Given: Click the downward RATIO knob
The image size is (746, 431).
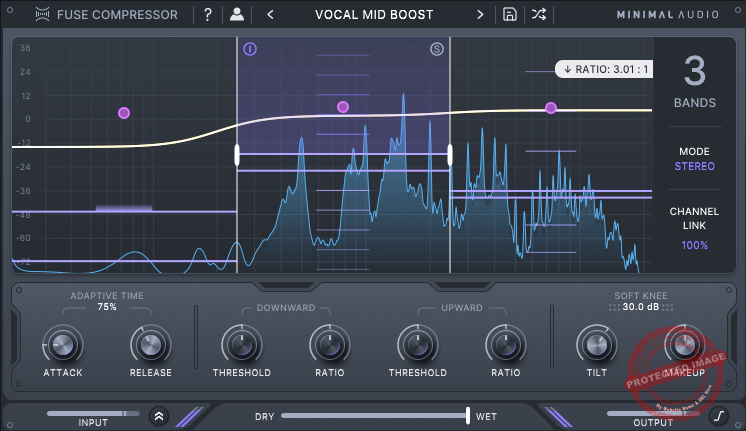Looking at the screenshot, I should tap(330, 345).
